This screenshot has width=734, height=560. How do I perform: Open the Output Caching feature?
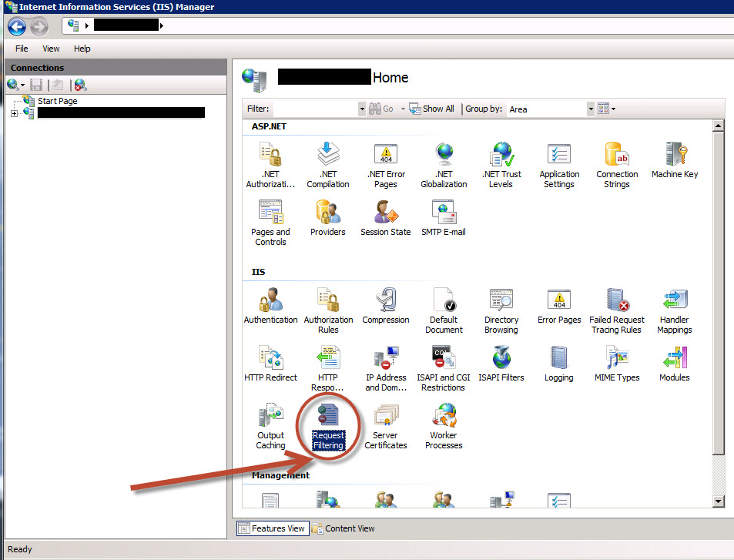(270, 427)
